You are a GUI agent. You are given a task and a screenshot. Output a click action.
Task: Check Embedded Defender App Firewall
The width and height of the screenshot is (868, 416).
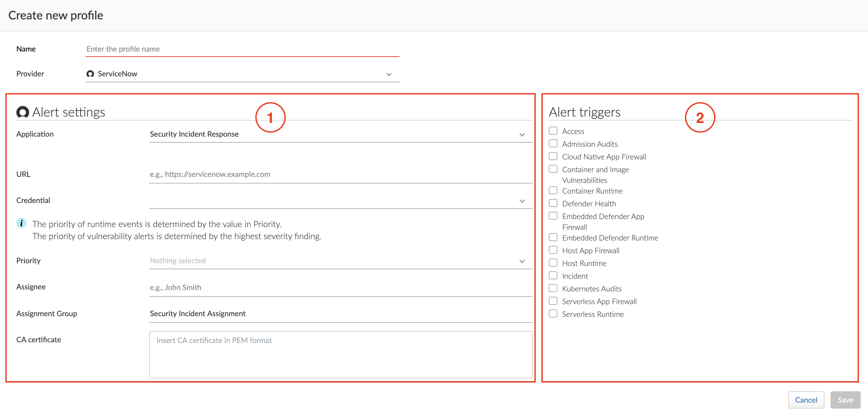pos(553,216)
